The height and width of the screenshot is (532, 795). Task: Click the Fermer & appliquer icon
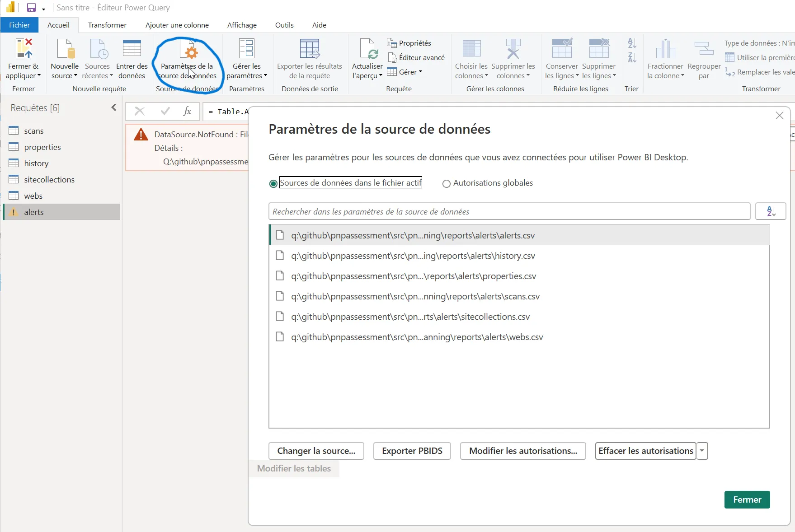click(x=24, y=49)
